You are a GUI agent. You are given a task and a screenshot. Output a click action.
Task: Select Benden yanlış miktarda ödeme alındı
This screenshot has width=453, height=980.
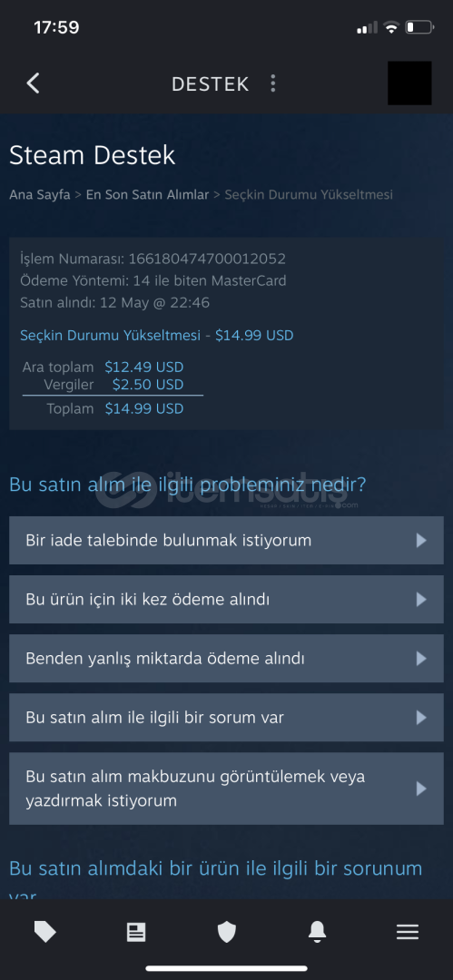coord(227,658)
